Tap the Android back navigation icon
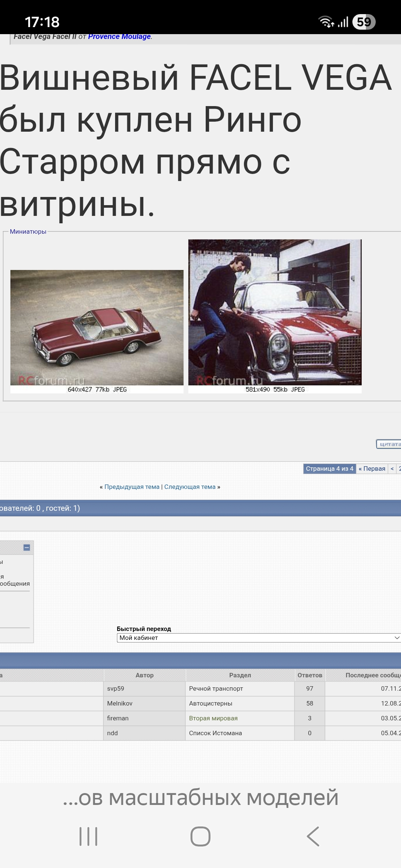Screen dimensions: 401x868 (313, 836)
